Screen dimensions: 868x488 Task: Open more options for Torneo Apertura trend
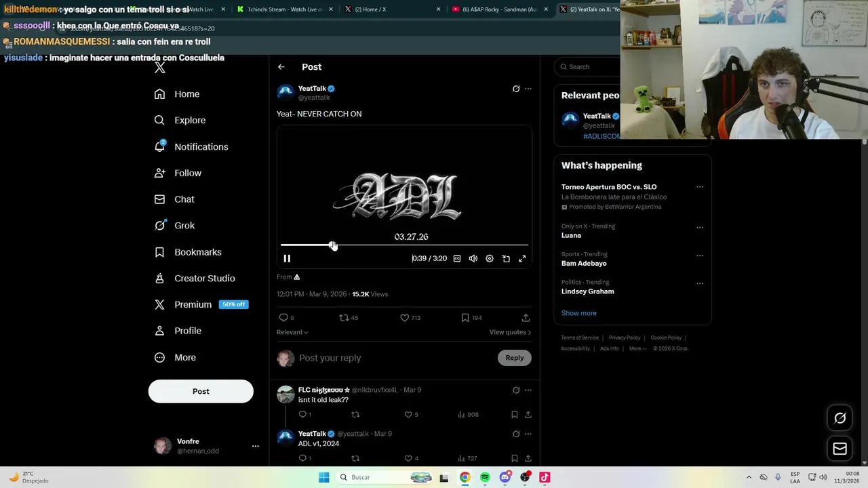coord(700,187)
